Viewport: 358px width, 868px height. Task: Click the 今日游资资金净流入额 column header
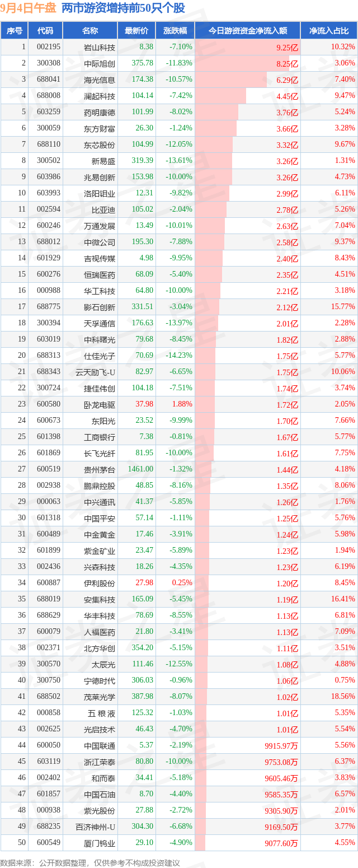click(248, 31)
